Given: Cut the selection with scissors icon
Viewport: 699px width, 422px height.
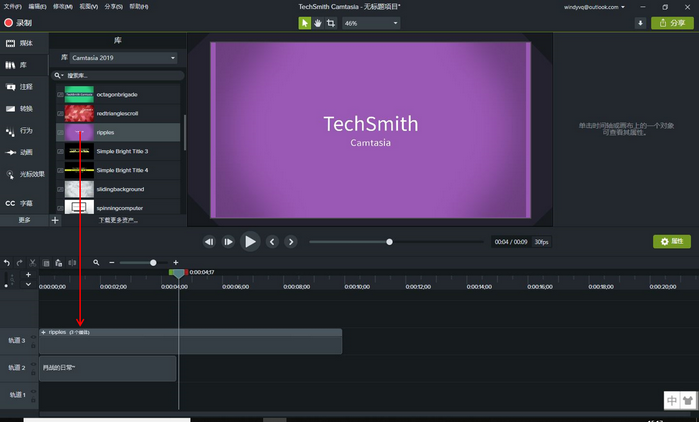Looking at the screenshot, I should pos(32,263).
